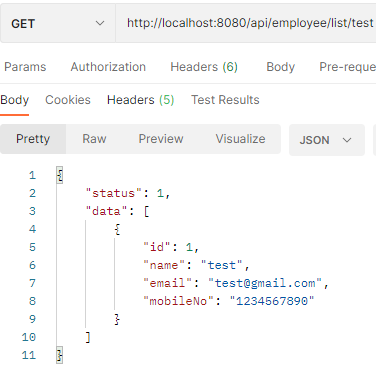
Task: Click the "1234567890" mobile number value
Action: (272, 301)
